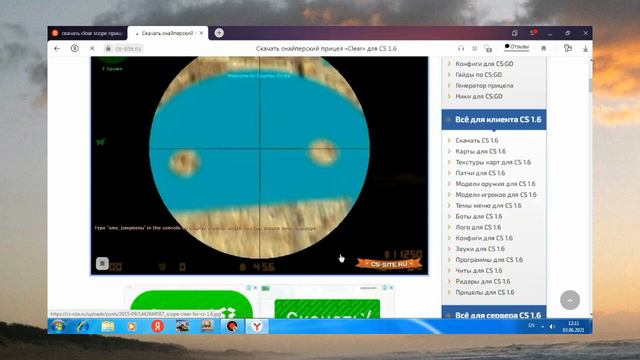Open 'Модели оружия для CS 1.6' link
This screenshot has width=640, height=360.
click(495, 184)
